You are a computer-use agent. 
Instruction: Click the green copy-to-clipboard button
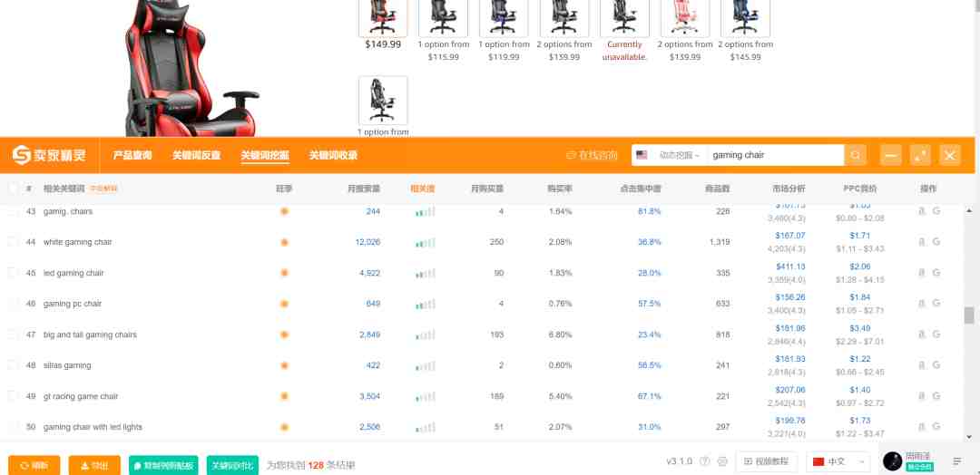pyautogui.click(x=164, y=465)
